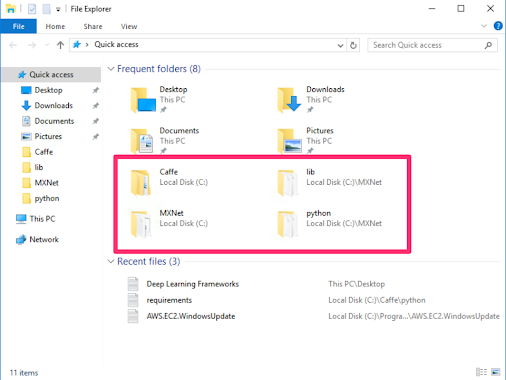The image size is (506, 380).
Task: Switch to the Home ribbon tab
Action: 55,26
